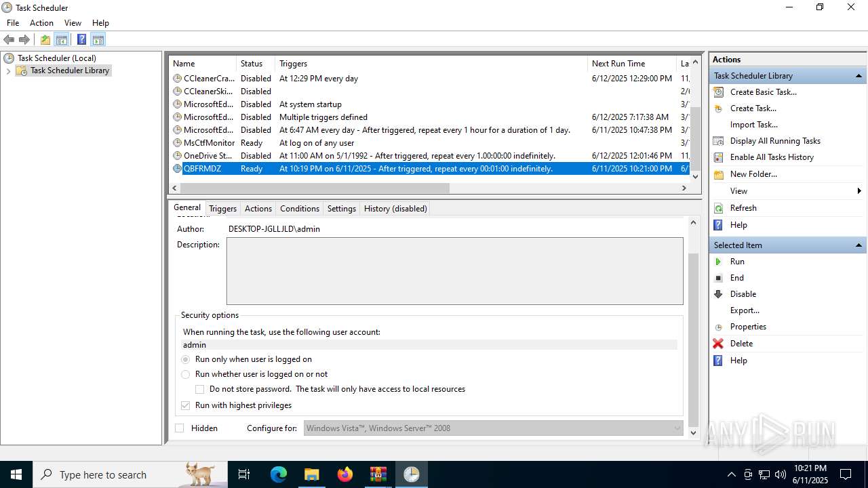Screen dimensions: 868x488
Task: Click Help icon under Selected Item
Action: coord(719,361)
